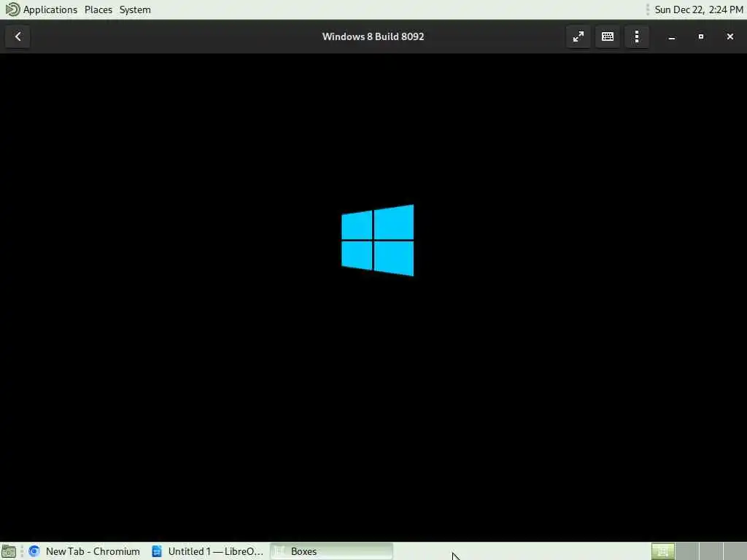Minimize the Boxes window

[672, 36]
